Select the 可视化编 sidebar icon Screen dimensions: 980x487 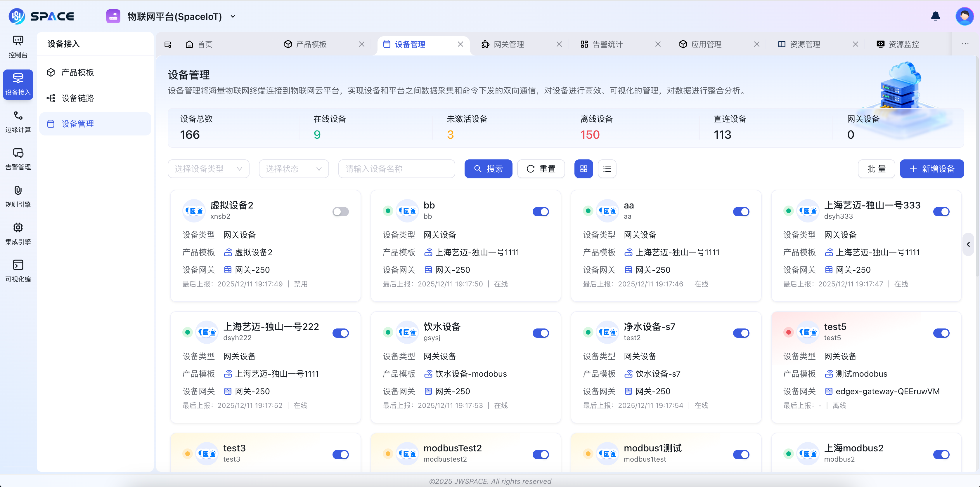pos(18,270)
